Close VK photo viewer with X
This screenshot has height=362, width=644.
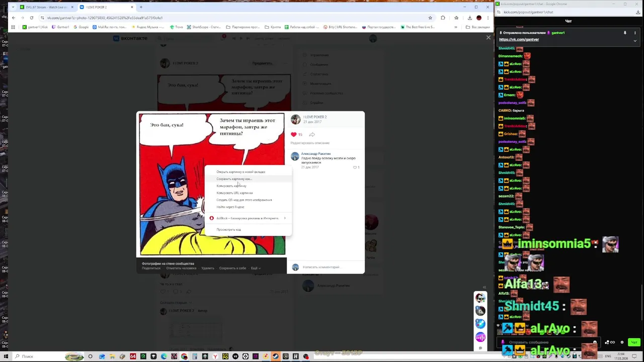click(x=488, y=38)
